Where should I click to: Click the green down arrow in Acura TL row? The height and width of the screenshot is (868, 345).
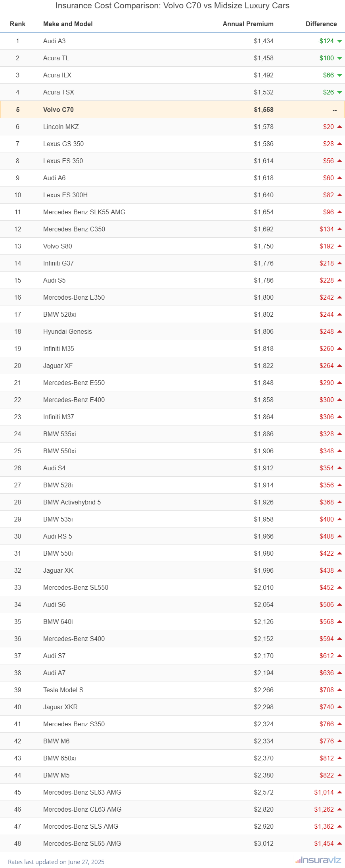[339, 58]
